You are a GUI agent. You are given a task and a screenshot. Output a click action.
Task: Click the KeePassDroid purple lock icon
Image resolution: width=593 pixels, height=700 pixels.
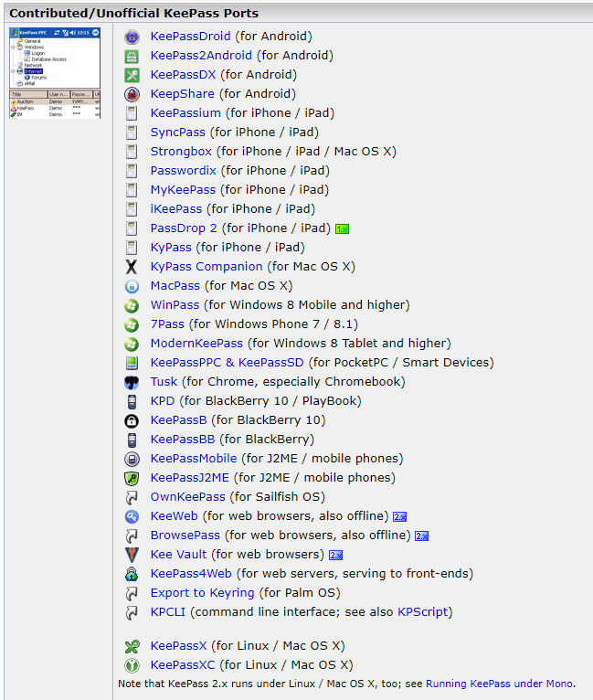pyautogui.click(x=132, y=37)
